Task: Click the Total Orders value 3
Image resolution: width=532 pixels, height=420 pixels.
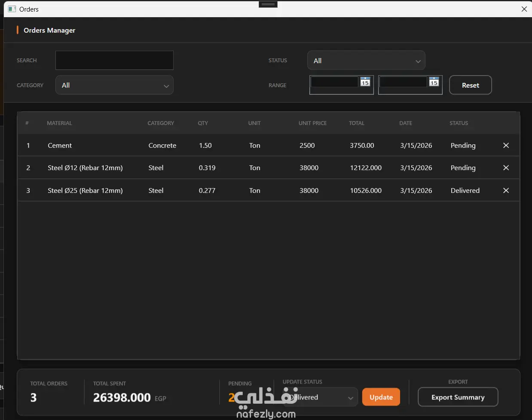Action: (34, 398)
